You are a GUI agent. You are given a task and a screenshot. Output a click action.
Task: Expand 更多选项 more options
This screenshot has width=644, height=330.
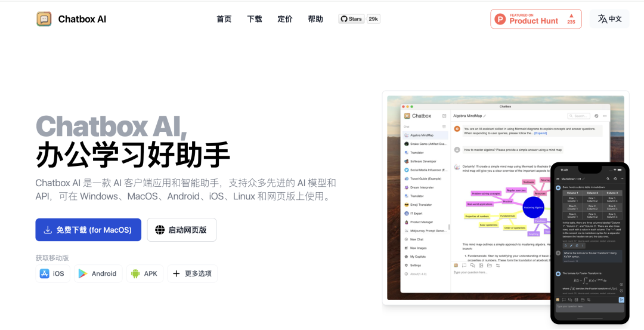tap(193, 274)
